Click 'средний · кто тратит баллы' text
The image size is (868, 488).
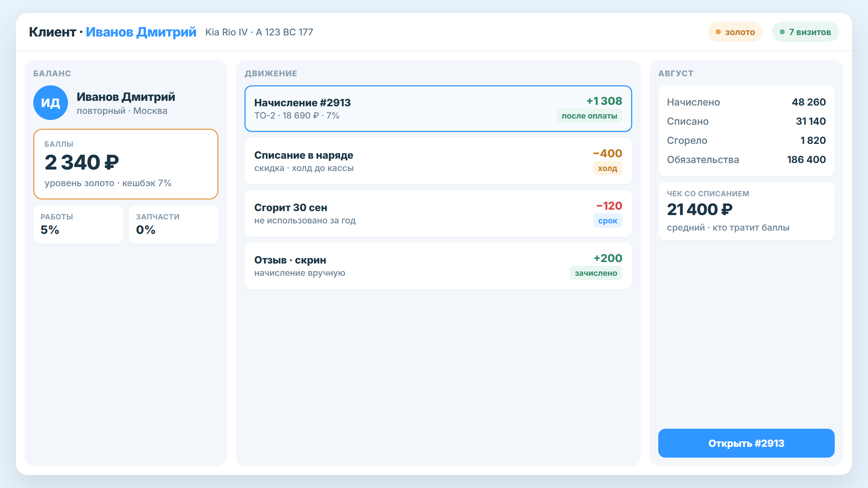[728, 227]
